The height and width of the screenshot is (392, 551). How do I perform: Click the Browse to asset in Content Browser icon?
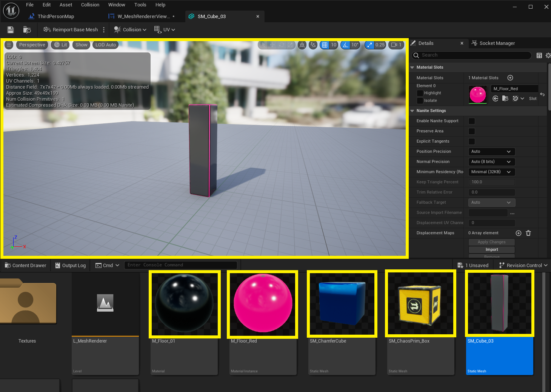tap(27, 30)
